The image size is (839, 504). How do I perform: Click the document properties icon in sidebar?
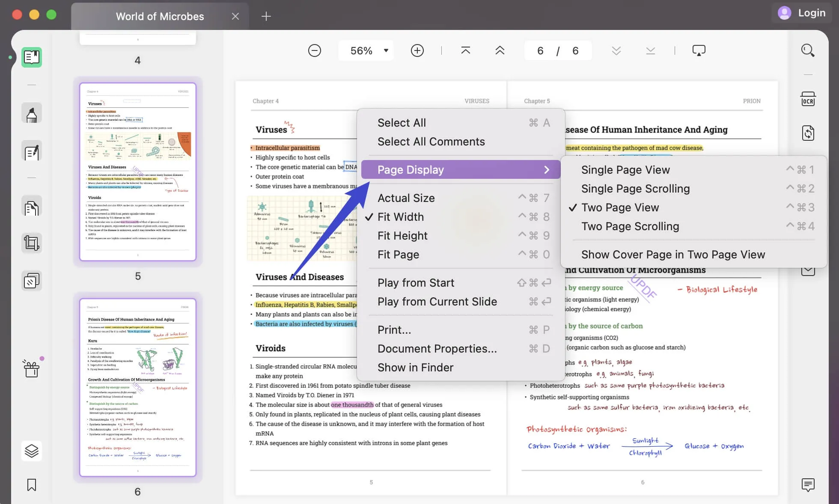click(31, 208)
